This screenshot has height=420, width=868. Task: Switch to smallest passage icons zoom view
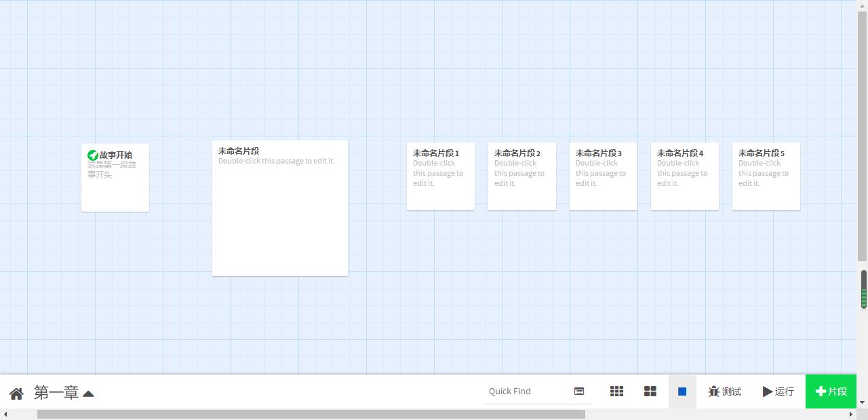(x=616, y=392)
